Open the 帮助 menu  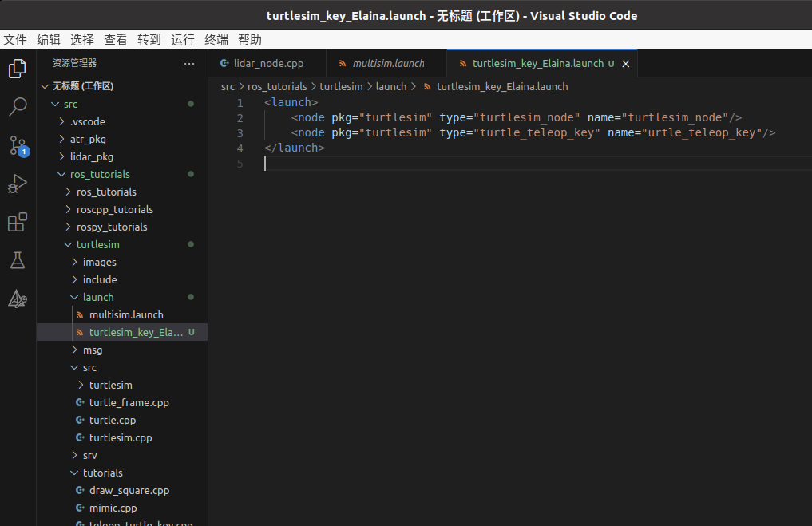(250, 40)
